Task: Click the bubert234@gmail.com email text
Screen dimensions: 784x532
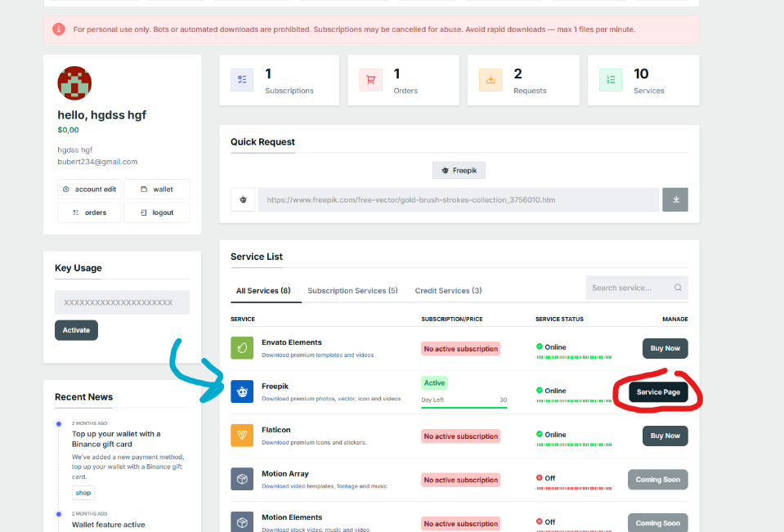Action: 97,162
